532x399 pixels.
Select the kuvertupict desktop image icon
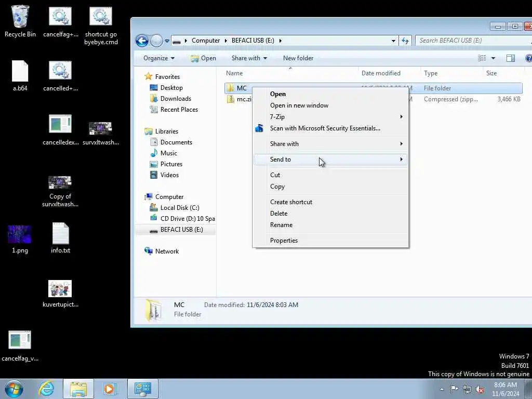[60, 294]
